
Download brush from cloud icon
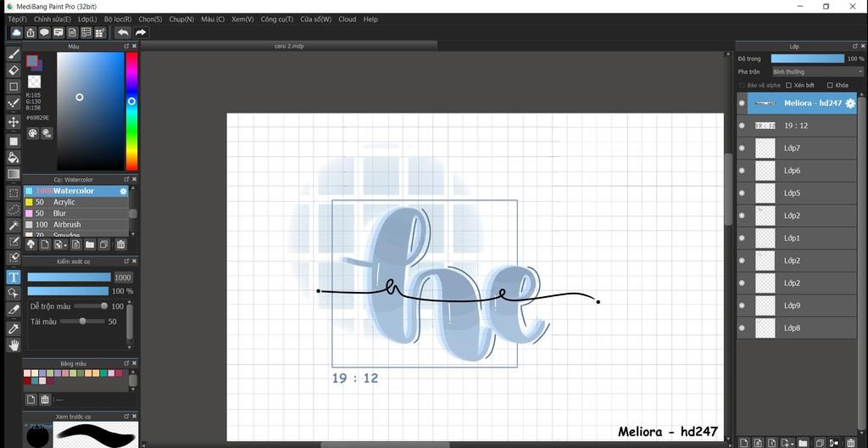tap(31, 244)
